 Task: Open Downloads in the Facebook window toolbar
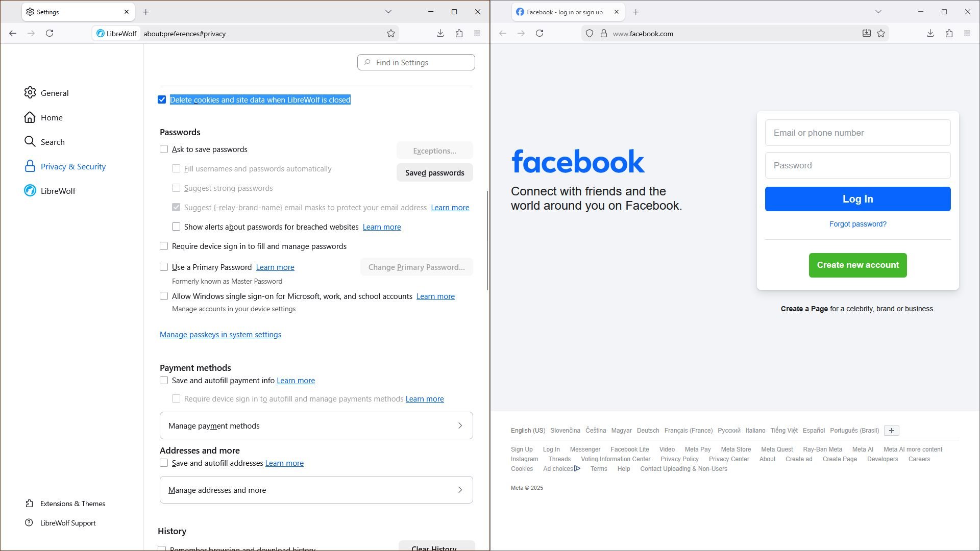930,33
